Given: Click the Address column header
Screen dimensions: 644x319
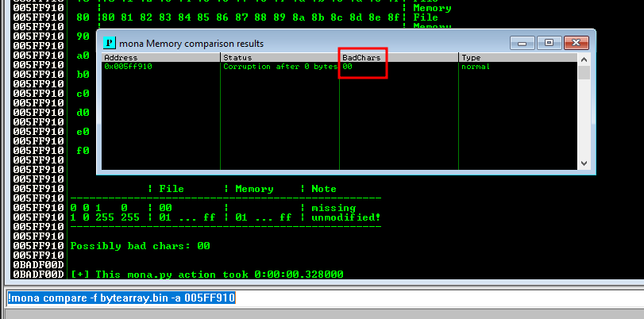Looking at the screenshot, I should (161, 57).
